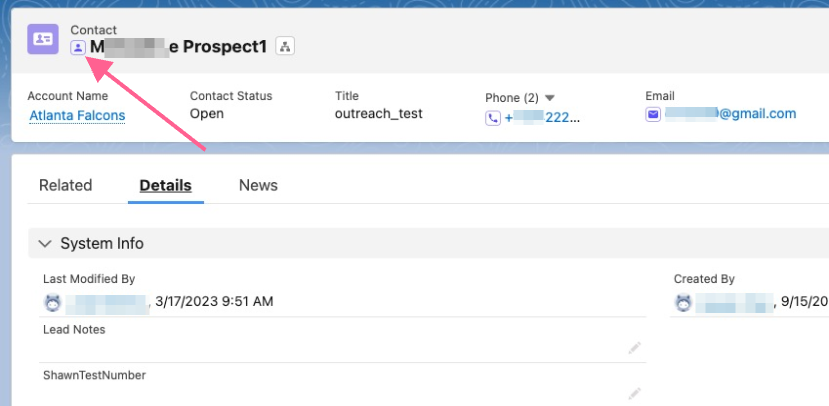This screenshot has height=406, width=829.
Task: Click the email envelope icon
Action: point(653,114)
